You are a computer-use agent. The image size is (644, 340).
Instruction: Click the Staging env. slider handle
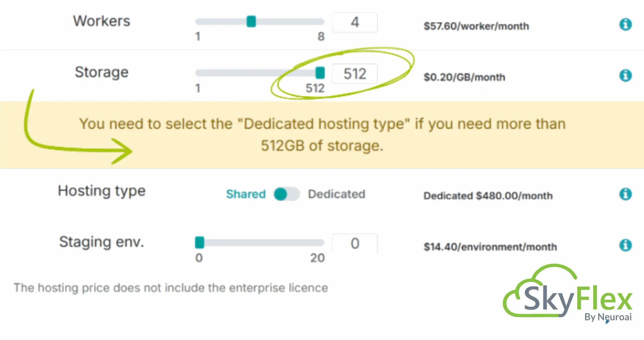(200, 242)
